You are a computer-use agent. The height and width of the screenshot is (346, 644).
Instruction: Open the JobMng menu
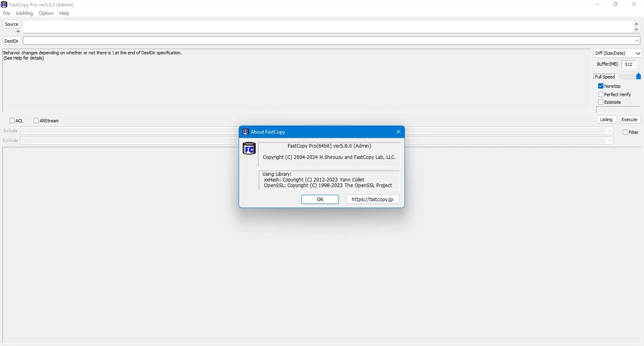click(x=24, y=13)
